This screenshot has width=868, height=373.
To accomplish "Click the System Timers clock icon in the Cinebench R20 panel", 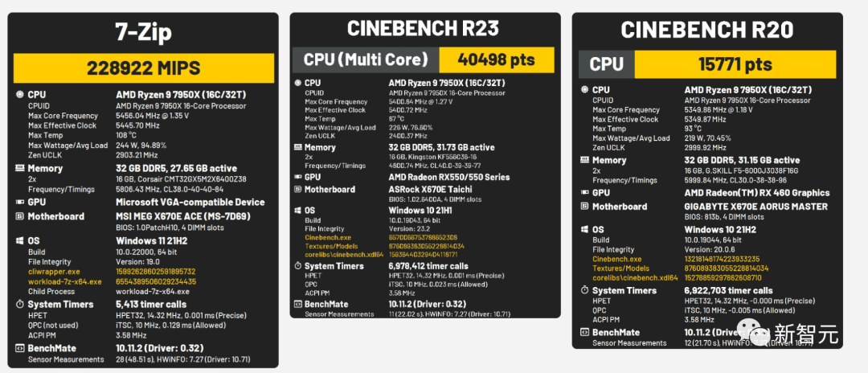I will click(583, 290).
